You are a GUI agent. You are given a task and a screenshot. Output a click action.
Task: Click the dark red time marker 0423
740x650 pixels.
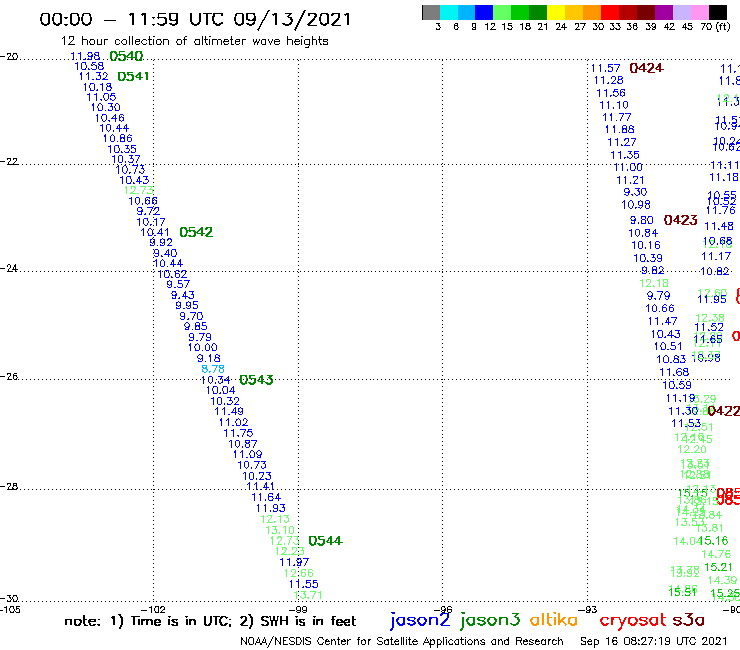(681, 220)
